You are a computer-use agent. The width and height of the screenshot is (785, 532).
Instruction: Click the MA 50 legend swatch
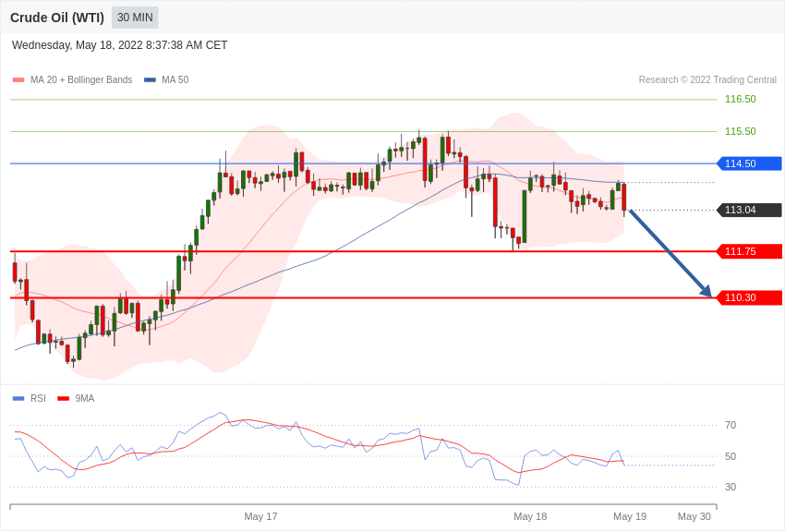tap(150, 79)
